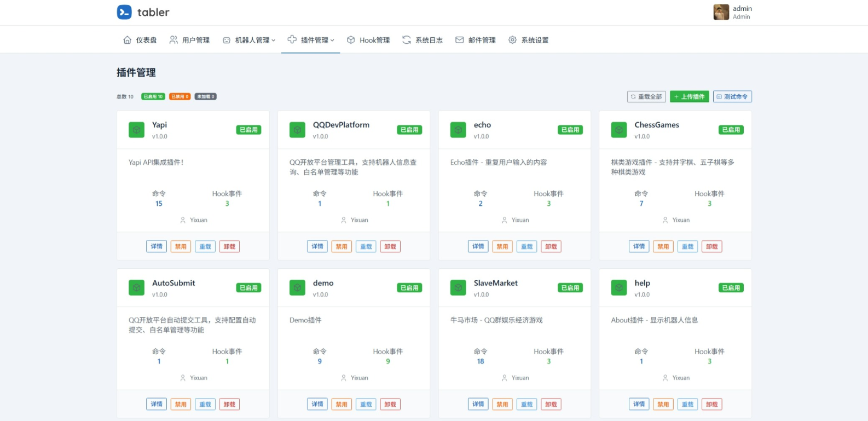Uninstall SlaveMarket with 卸载 button

(551, 404)
